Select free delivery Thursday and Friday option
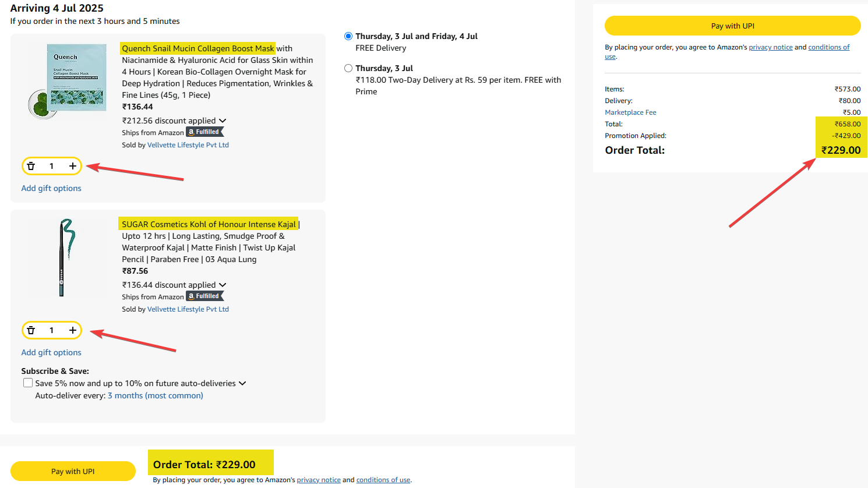 (348, 36)
